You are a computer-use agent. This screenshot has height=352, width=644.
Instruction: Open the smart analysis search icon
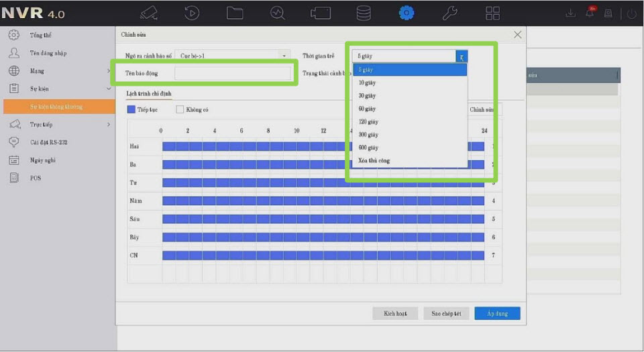[x=278, y=13]
